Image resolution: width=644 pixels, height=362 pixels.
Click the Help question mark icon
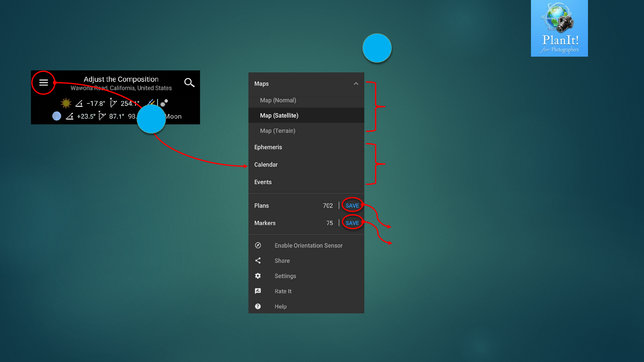[x=258, y=306]
